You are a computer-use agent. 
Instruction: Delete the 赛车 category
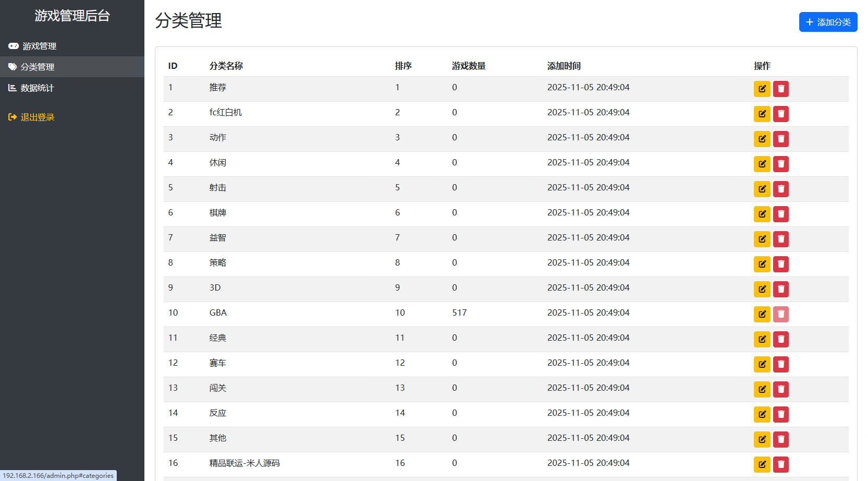(x=780, y=364)
